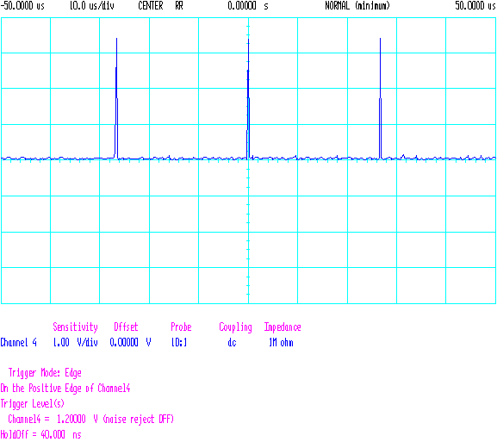
Task: Click the 10.0 us/div timebase readout
Action: coord(92,6)
